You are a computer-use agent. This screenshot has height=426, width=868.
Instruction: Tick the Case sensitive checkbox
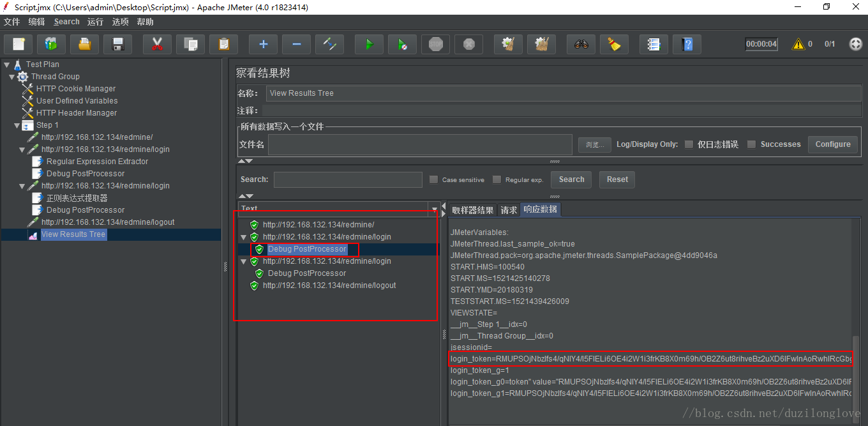433,179
